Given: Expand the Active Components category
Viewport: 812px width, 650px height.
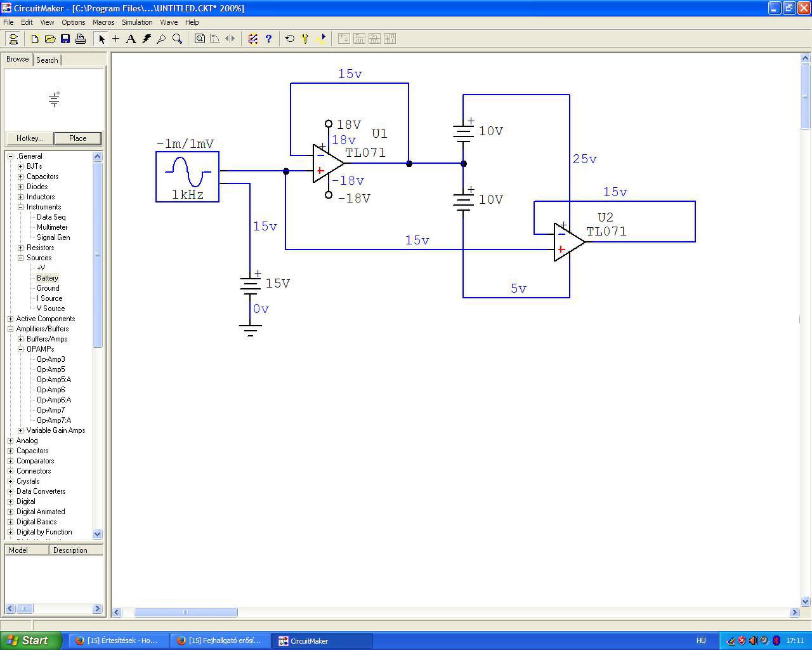Looking at the screenshot, I should click(11, 319).
